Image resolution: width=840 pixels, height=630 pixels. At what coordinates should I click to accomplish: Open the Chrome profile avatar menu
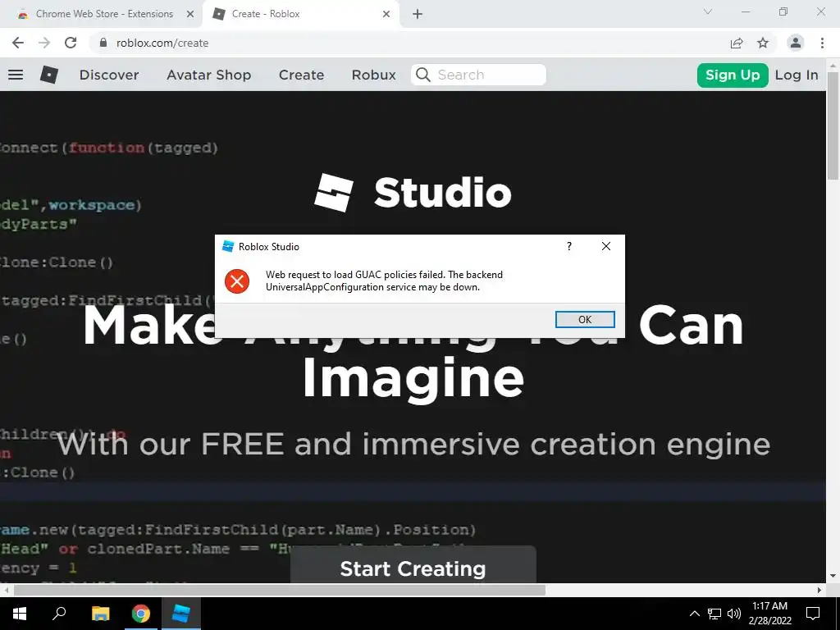point(796,43)
